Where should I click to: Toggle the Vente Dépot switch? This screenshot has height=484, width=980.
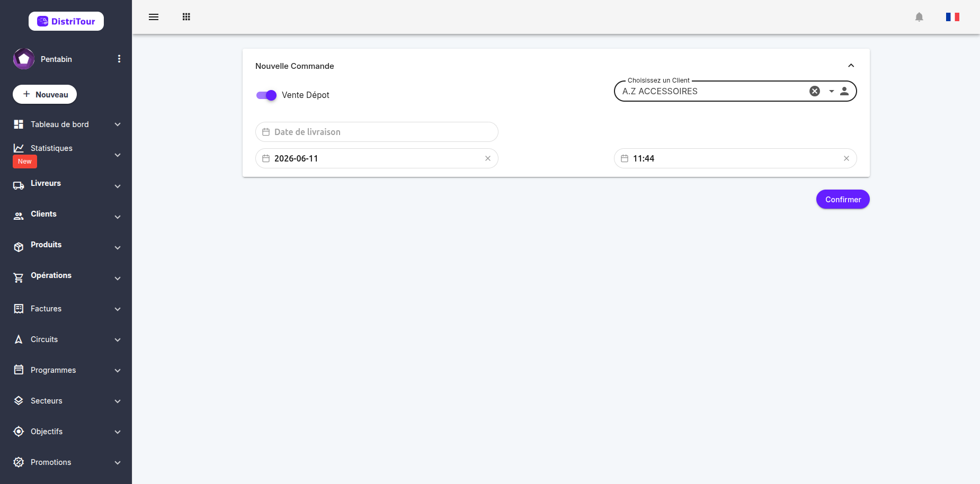[266, 95]
